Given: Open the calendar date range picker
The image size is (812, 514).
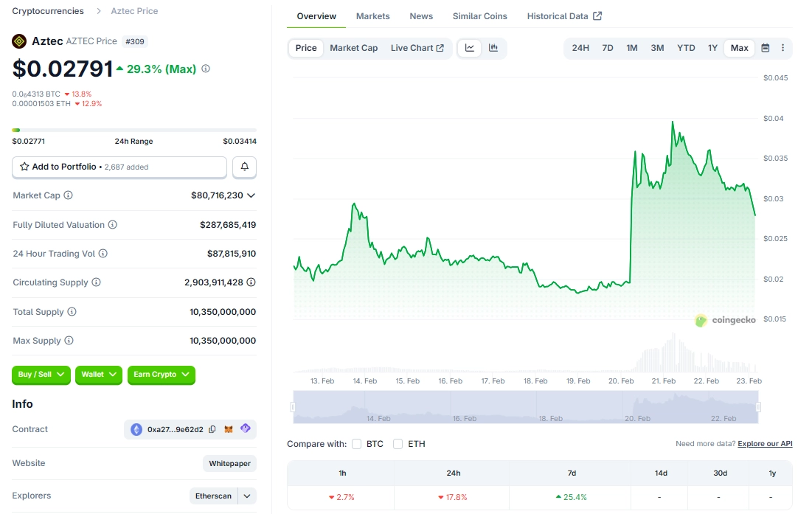Looking at the screenshot, I should [x=765, y=48].
